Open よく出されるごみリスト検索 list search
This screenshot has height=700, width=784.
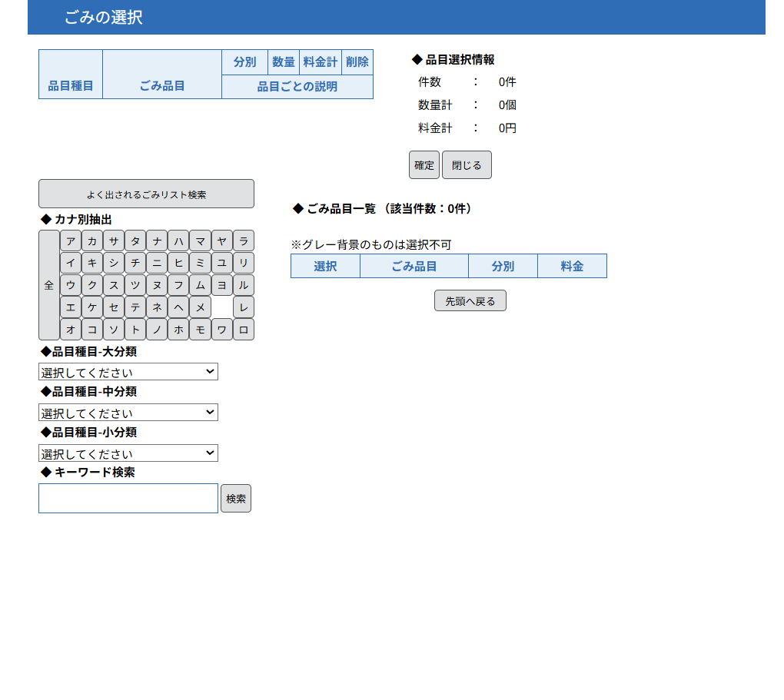coord(146,194)
